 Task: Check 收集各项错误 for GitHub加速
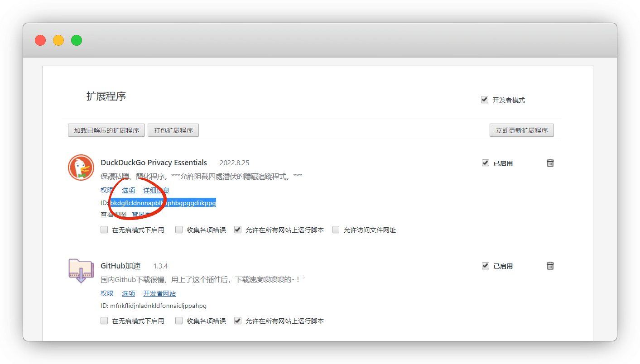click(179, 321)
